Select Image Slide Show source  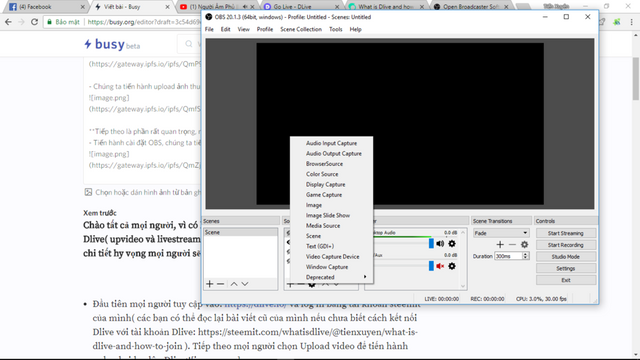[331, 216]
